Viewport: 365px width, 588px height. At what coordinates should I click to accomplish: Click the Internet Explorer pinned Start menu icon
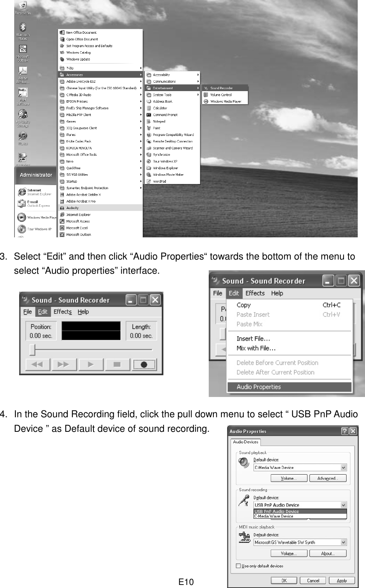(x=22, y=192)
